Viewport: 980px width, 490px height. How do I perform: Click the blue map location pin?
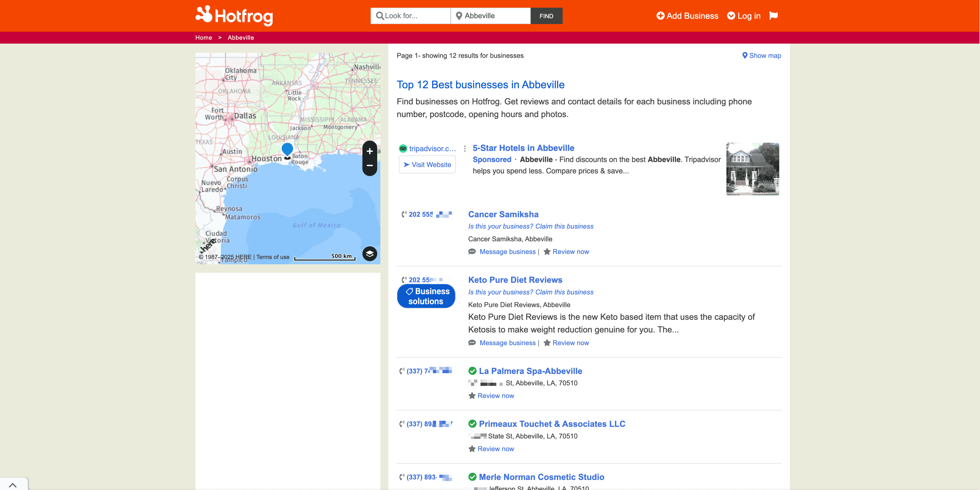(287, 149)
